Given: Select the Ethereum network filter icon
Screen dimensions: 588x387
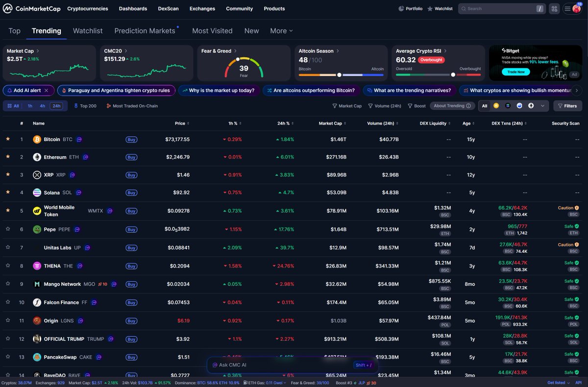Looking at the screenshot, I should [531, 106].
